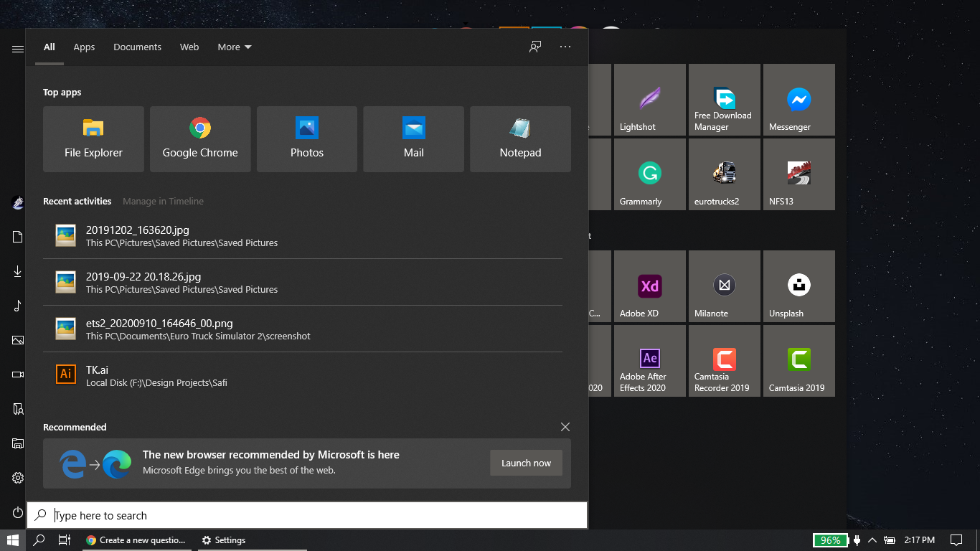Screen dimensions: 980x551
Task: Open Music folder from Start sidebar
Action: 18,306
